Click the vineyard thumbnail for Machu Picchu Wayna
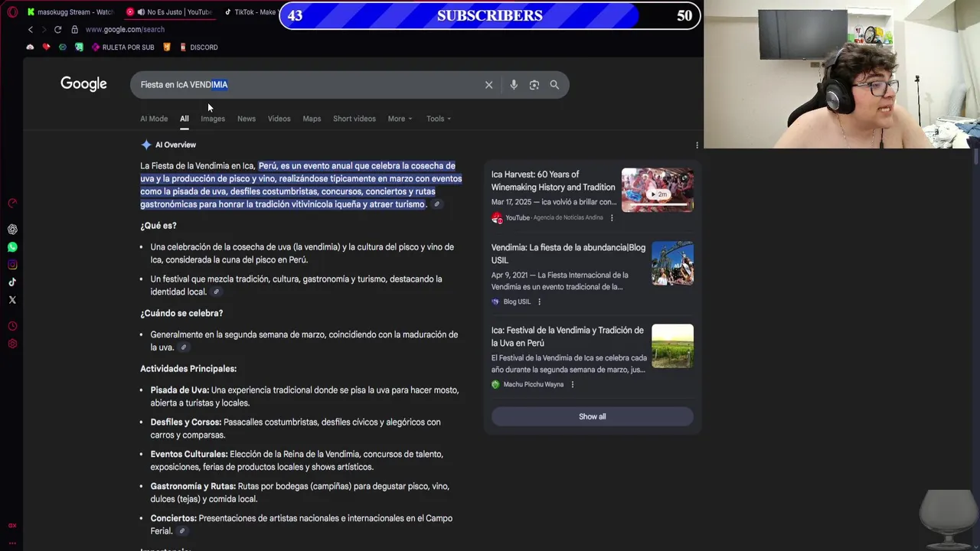The width and height of the screenshot is (980, 551). pyautogui.click(x=672, y=346)
